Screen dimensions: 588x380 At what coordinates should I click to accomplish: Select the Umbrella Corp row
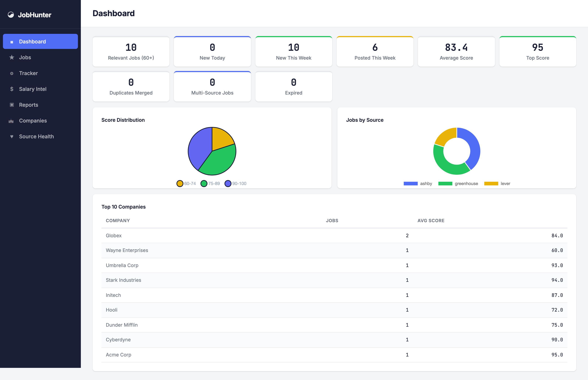[334, 266]
